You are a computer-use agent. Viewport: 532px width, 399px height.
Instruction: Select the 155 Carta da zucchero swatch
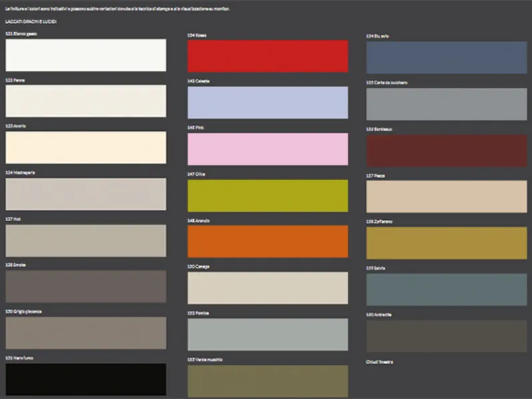coord(446,104)
